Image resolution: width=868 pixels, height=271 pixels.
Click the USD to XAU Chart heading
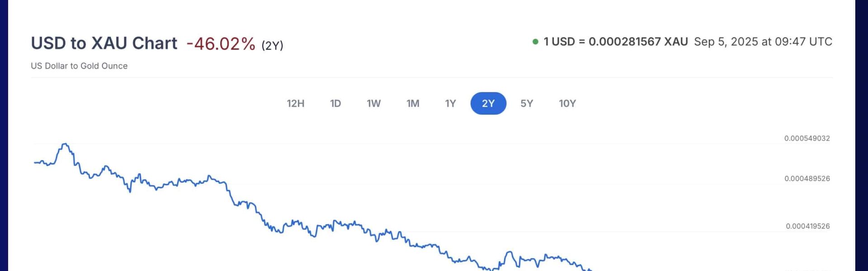pyautogui.click(x=104, y=43)
